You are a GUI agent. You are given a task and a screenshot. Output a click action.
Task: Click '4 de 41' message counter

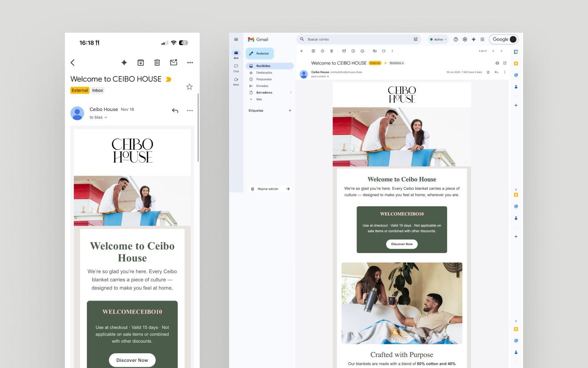(483, 51)
